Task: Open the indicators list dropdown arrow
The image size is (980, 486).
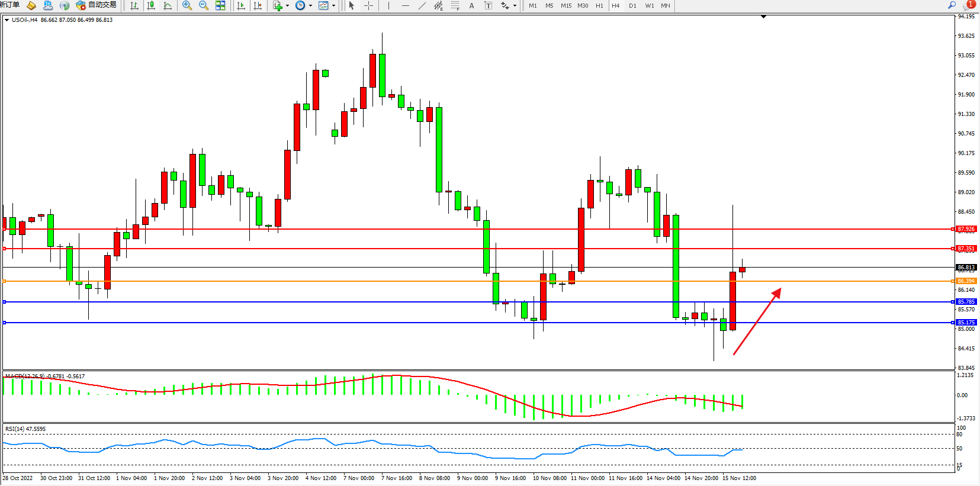Action: (x=287, y=5)
